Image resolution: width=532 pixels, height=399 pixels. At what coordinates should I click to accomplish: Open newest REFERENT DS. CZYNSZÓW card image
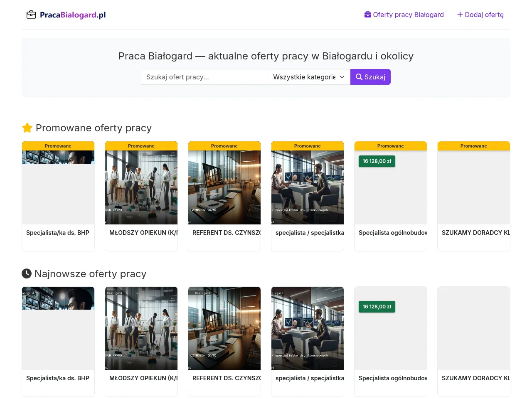coord(224,328)
